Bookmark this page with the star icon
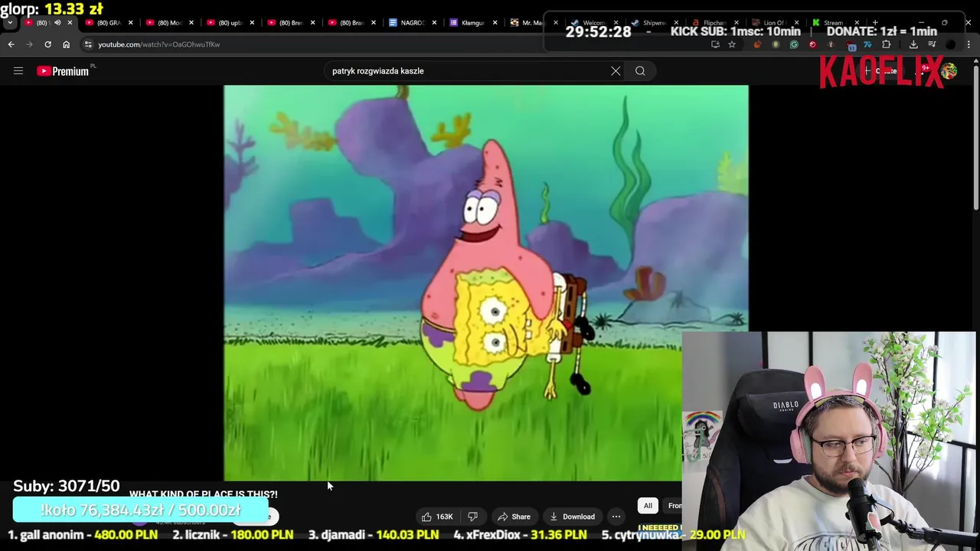This screenshot has width=980, height=551. pos(732,44)
